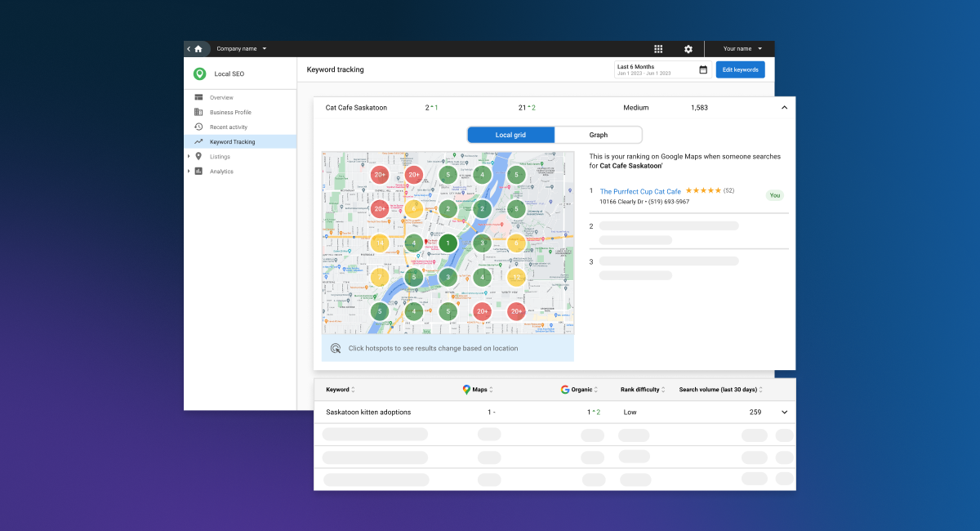Select the yellow 7 map hotspot
The image size is (980, 531).
[380, 277]
